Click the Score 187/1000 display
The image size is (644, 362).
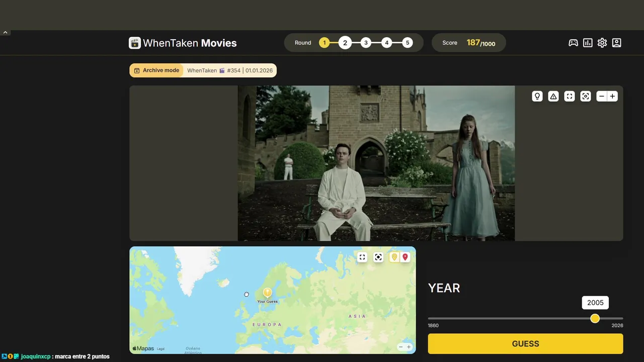point(468,43)
